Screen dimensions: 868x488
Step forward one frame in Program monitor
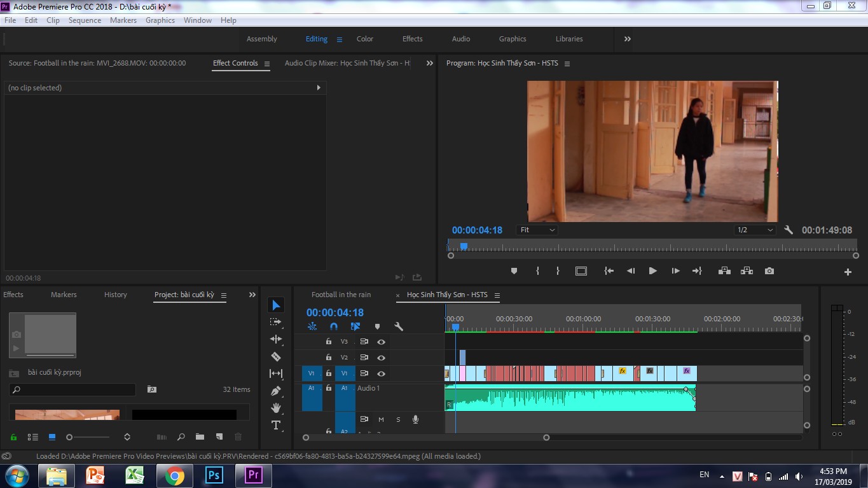point(675,271)
